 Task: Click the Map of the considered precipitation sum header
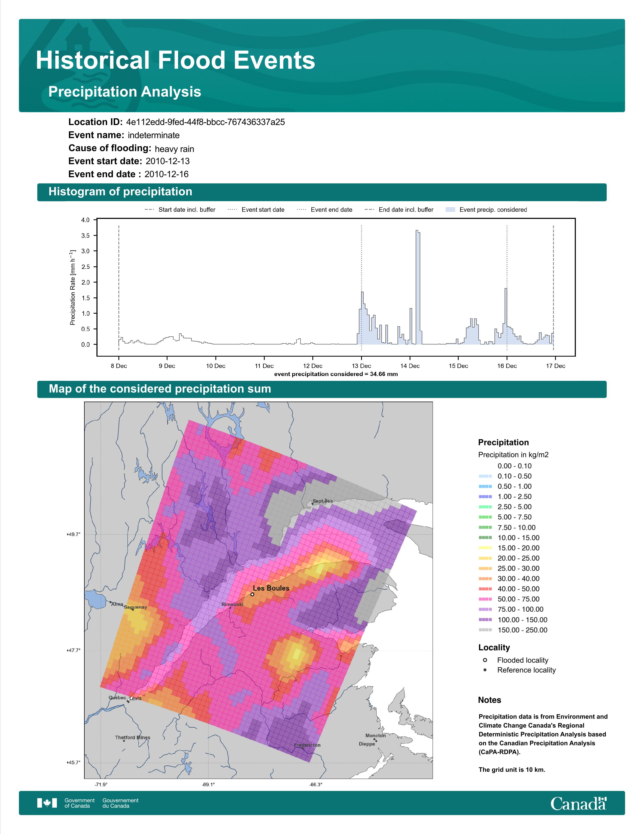160,389
